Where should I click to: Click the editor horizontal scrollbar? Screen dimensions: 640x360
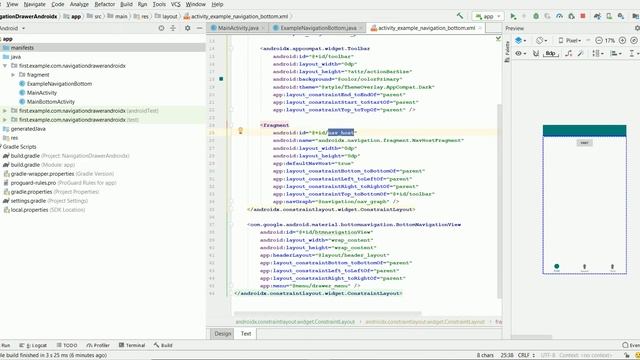327,314
